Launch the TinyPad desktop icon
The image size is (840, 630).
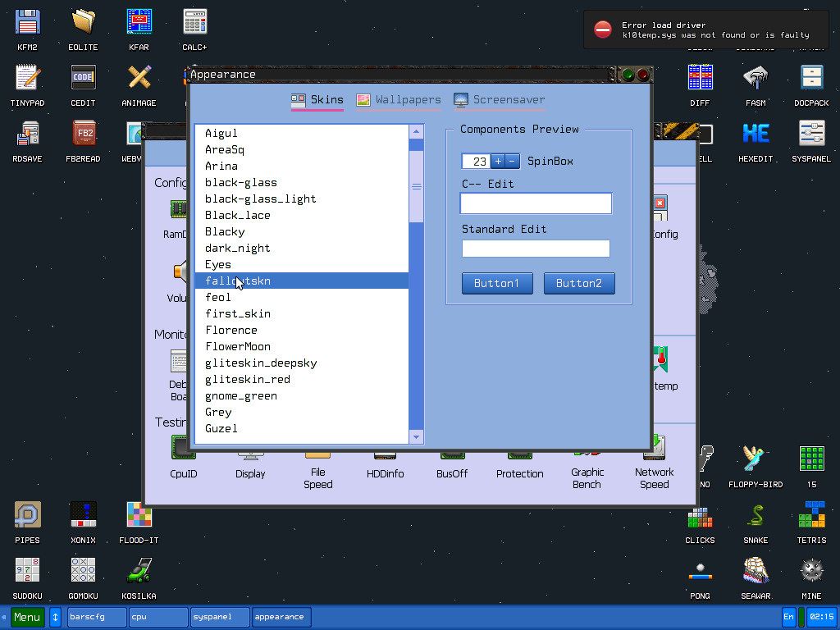(x=28, y=78)
